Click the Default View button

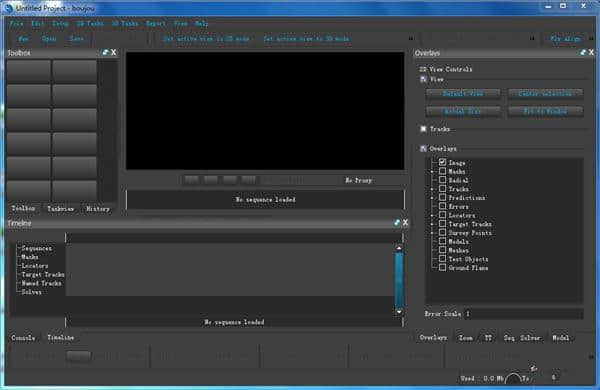463,93
